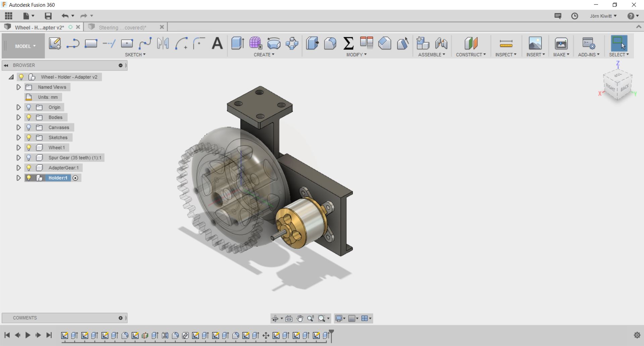Expand the COMMENTS panel
This screenshot has width=644, height=346.
(x=120, y=318)
